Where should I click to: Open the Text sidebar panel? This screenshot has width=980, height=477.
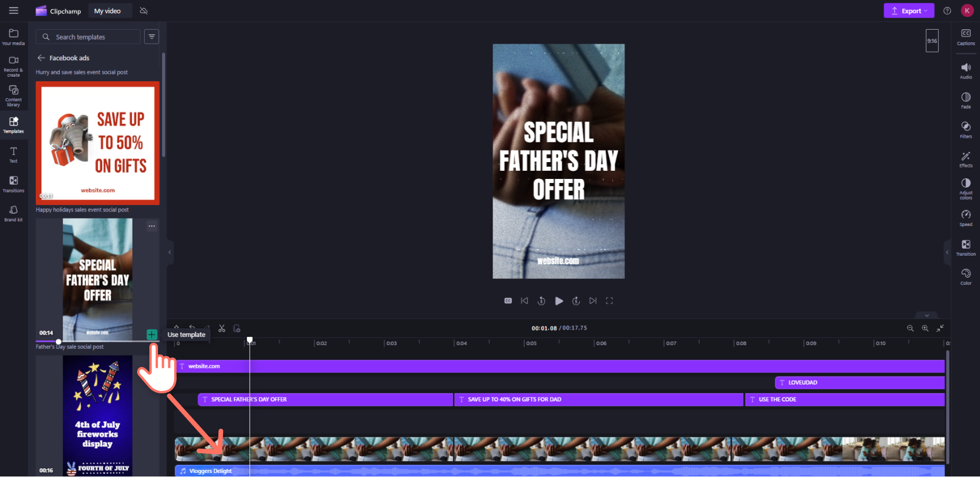(13, 155)
